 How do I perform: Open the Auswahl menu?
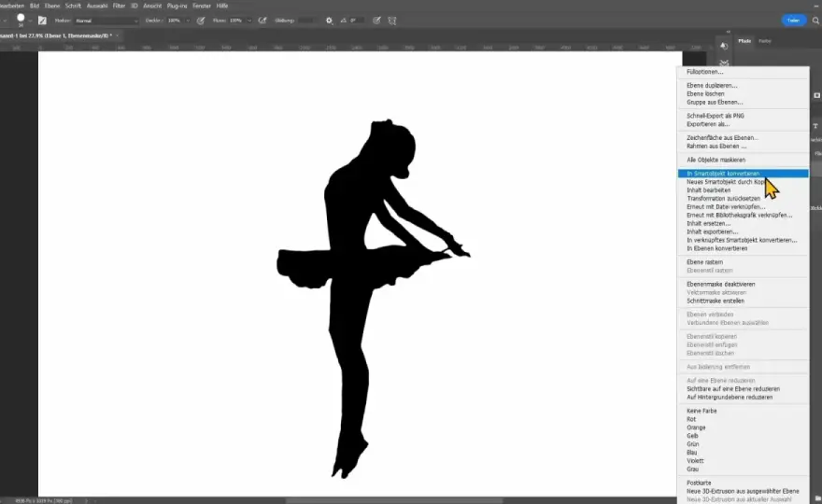point(96,6)
